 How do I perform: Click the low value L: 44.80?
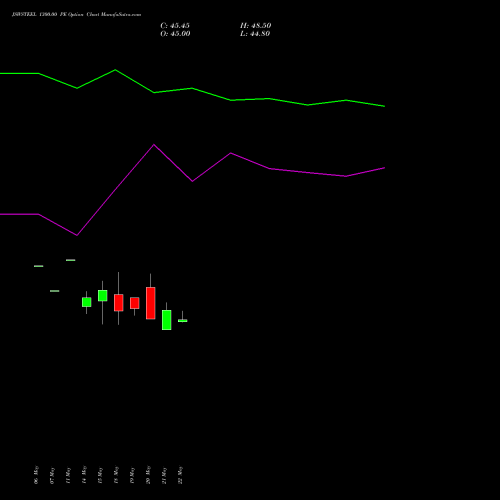255,34
